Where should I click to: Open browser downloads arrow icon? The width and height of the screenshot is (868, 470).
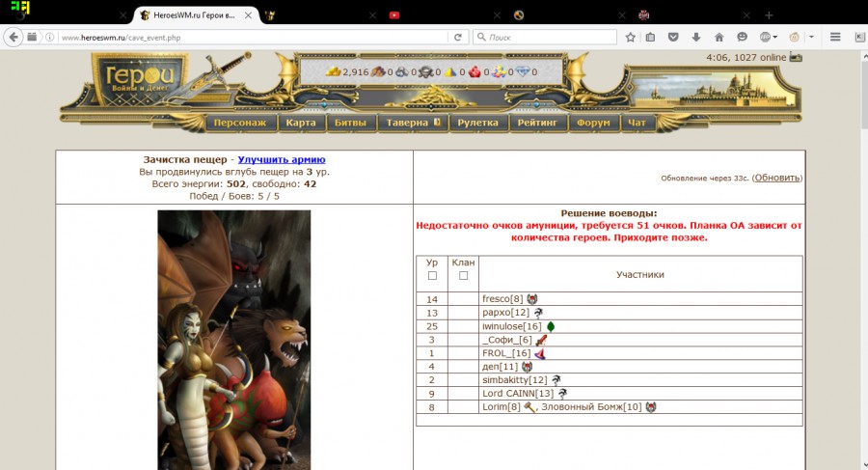tap(695, 37)
